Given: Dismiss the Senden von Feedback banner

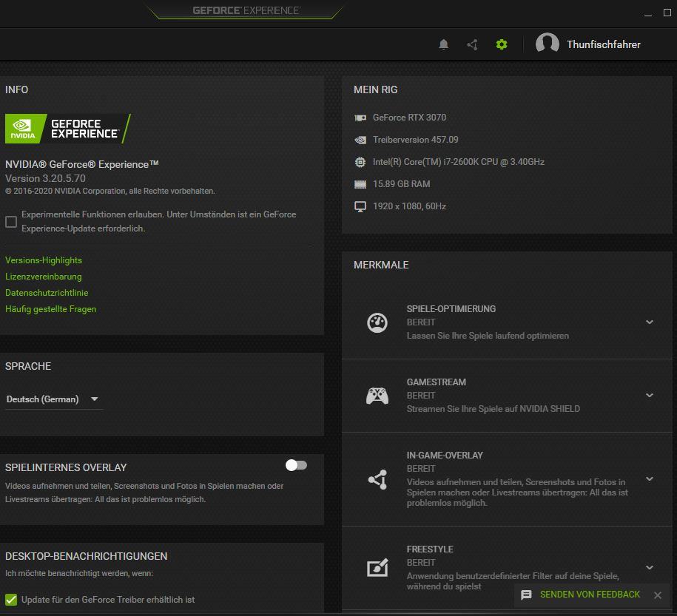Looking at the screenshot, I should [x=658, y=595].
